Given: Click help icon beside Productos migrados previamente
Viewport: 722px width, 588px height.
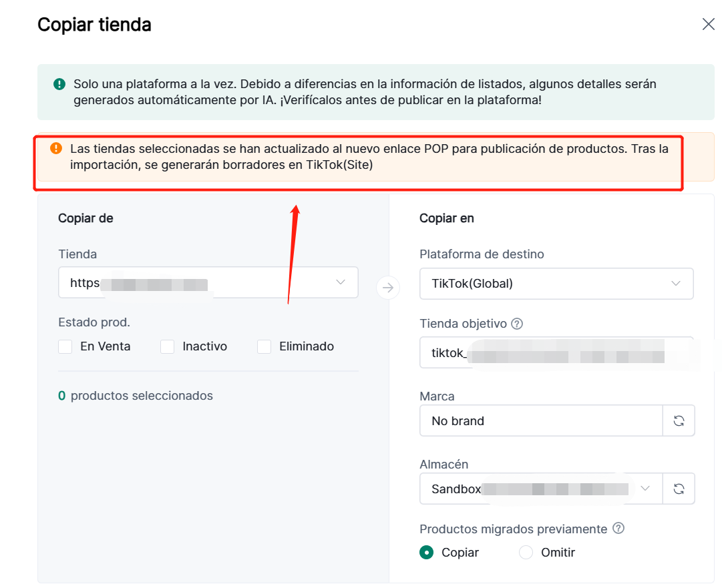Looking at the screenshot, I should [x=618, y=529].
